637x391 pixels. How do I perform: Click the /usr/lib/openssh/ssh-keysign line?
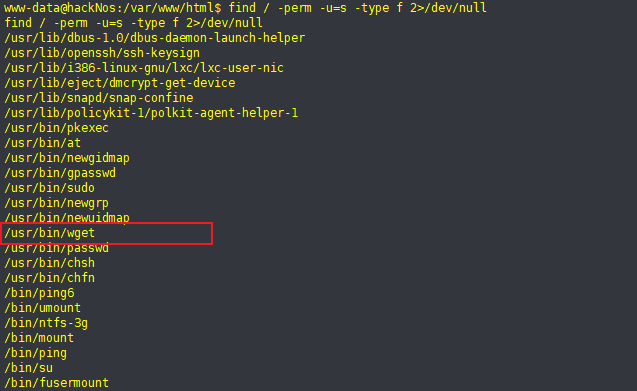point(102,53)
